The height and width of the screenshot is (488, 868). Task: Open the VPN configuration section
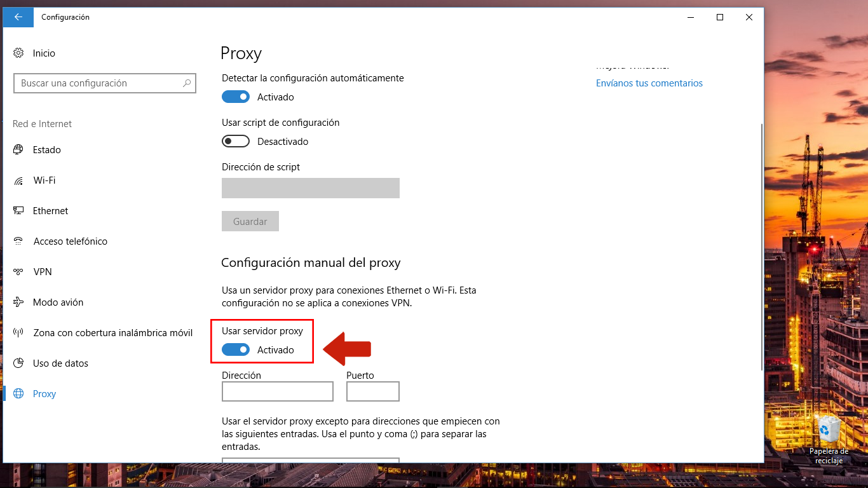tap(43, 271)
